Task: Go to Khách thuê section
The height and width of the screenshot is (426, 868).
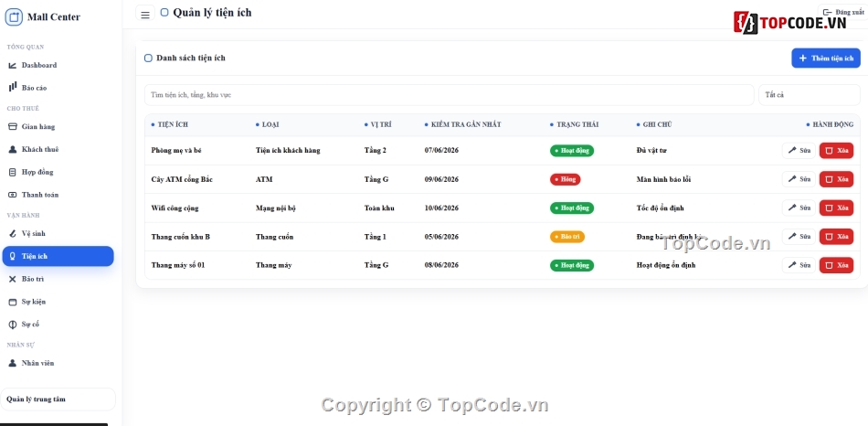Action: (x=58, y=150)
